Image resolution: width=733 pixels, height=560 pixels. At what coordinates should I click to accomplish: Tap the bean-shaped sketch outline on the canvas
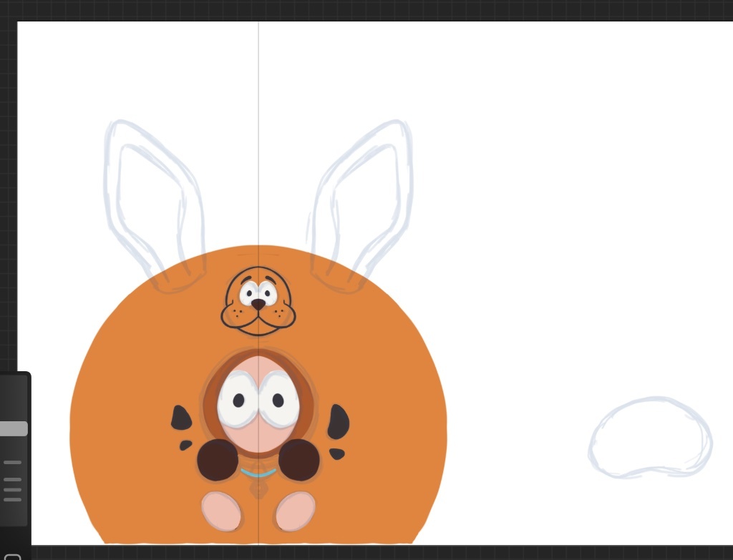click(x=650, y=438)
